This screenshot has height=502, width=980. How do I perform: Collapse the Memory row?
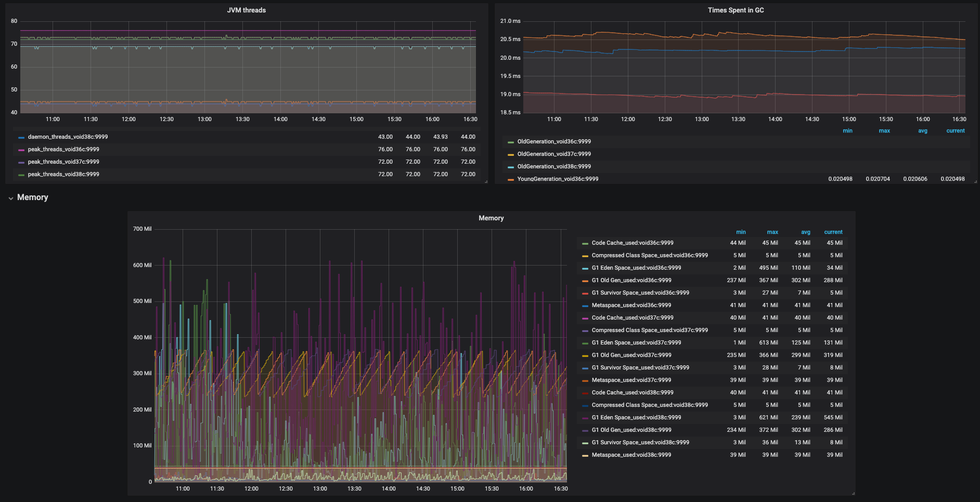point(11,197)
